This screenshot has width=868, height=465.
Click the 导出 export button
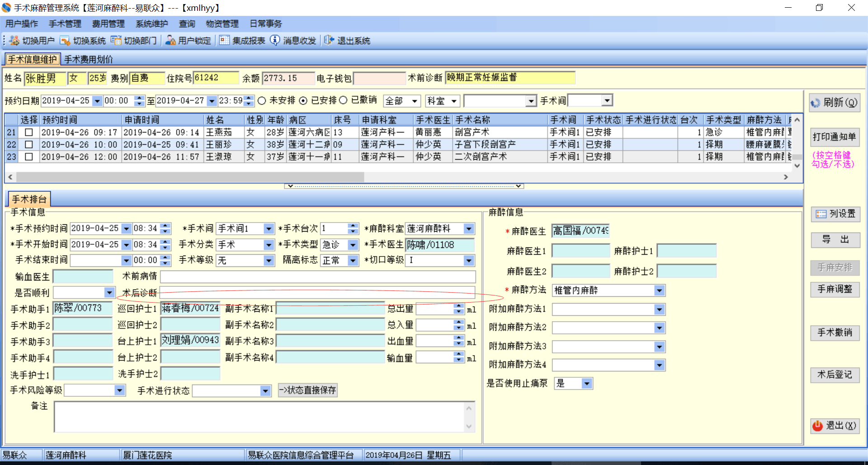tap(835, 240)
